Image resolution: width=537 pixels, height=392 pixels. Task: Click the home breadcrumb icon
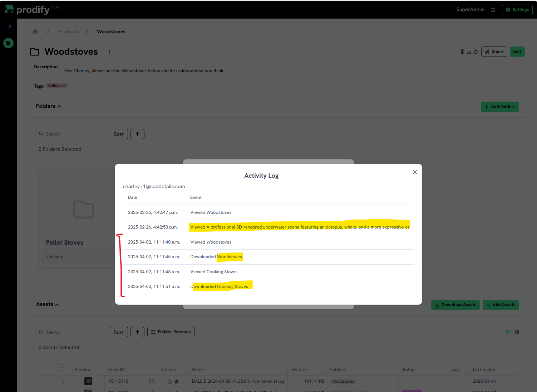[x=35, y=31]
